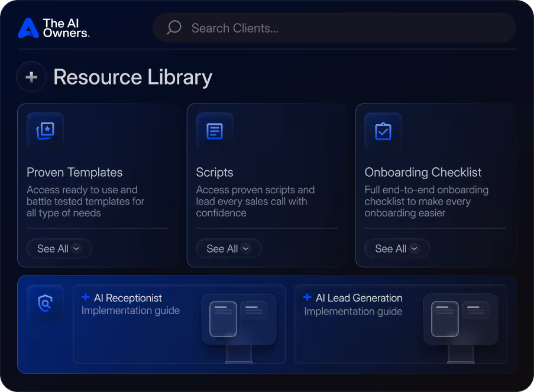Screen dimensions: 534x392
Task: Click the Resource Library heading
Action: tap(132, 77)
